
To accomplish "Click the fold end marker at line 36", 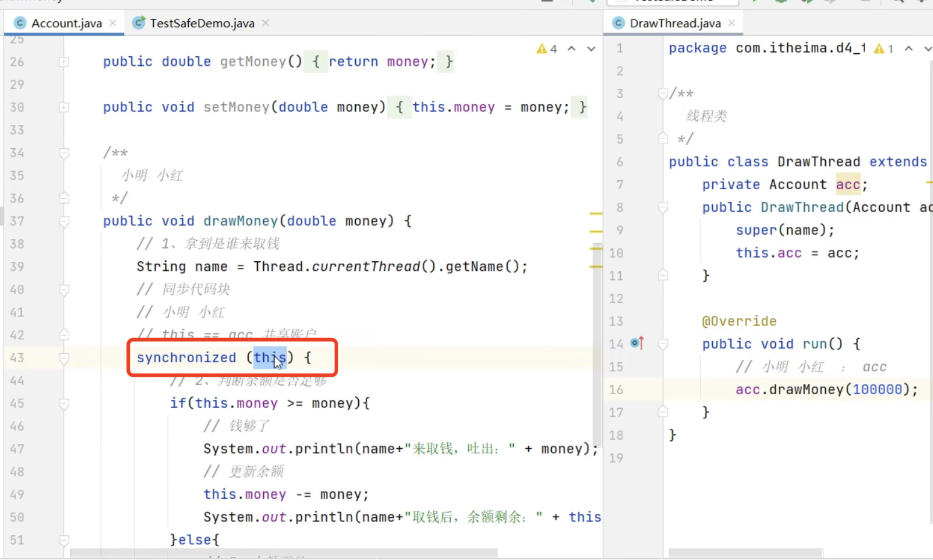I will [64, 198].
